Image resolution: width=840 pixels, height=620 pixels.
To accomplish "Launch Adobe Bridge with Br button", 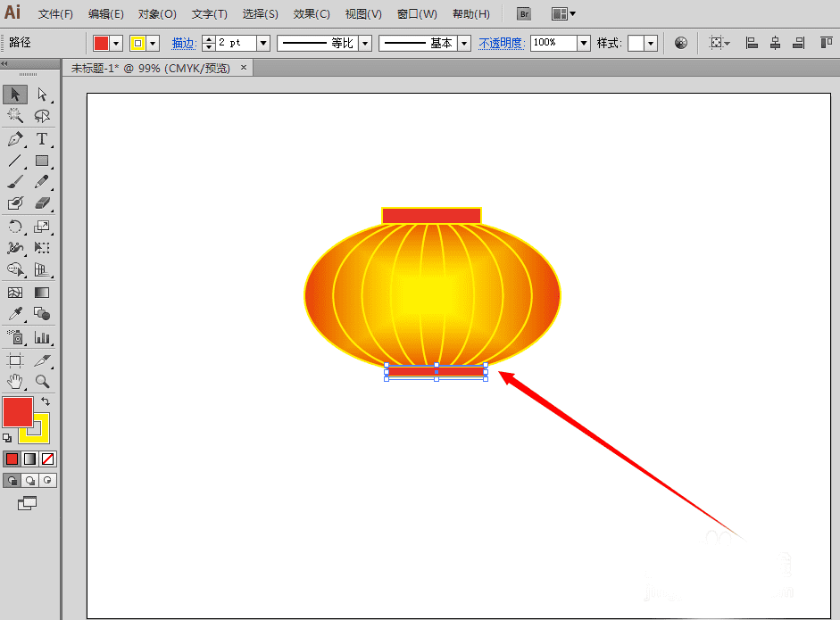I will [x=524, y=14].
